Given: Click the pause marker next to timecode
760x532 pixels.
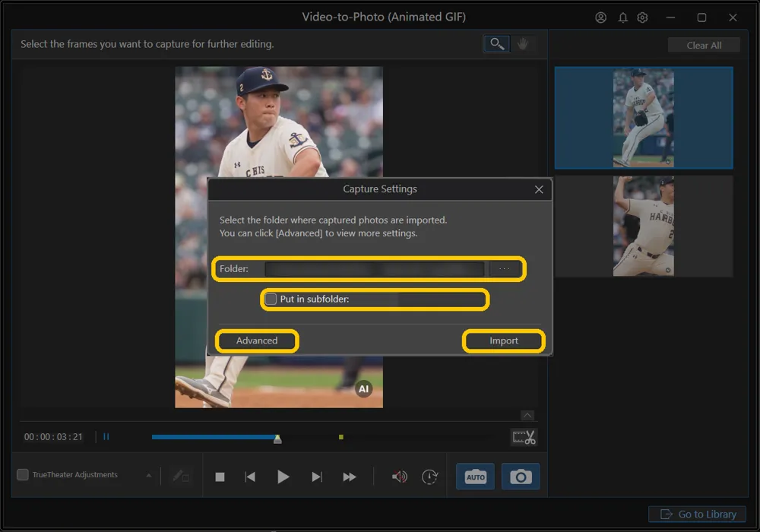Looking at the screenshot, I should tap(106, 436).
